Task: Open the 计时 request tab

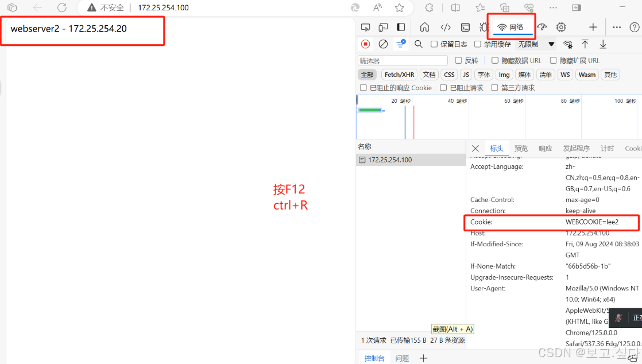Action: [607, 148]
